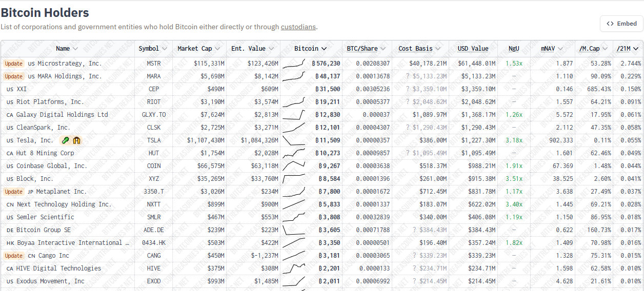Viewport: 644px width, 291px height.
Task: Sort by the Name column chevron
Action: [75, 49]
